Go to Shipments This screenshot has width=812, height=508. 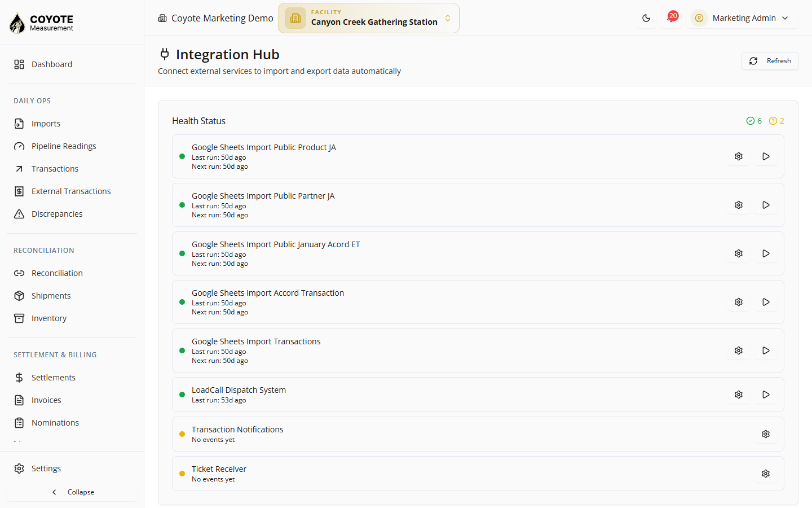point(72,296)
